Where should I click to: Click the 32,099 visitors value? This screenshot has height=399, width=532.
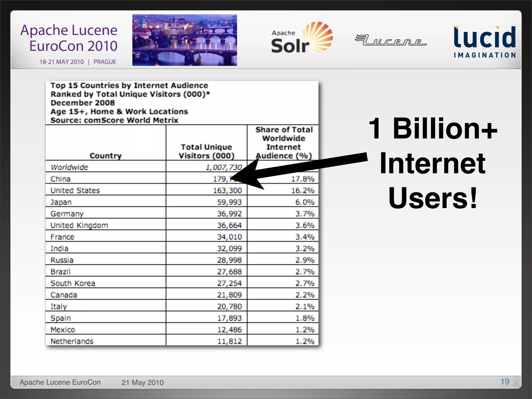(x=229, y=248)
